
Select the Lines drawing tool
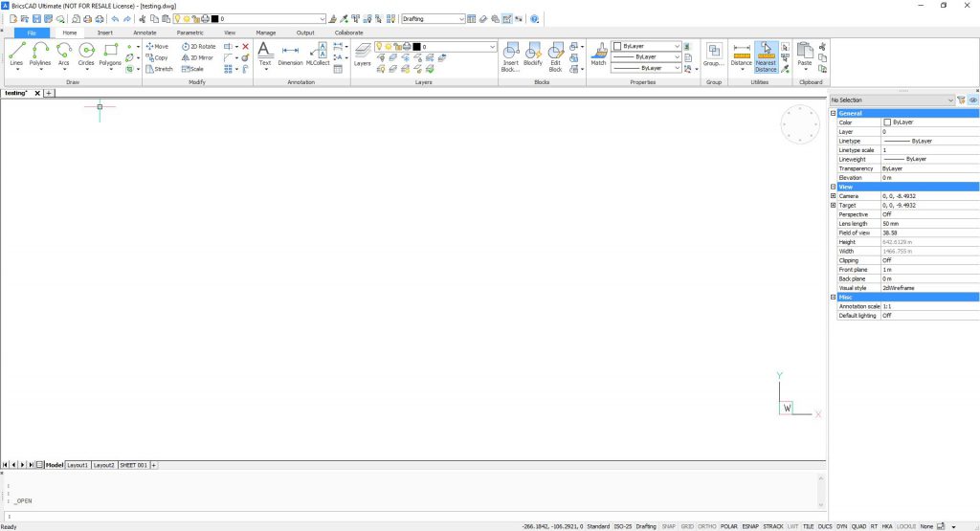coord(17,55)
